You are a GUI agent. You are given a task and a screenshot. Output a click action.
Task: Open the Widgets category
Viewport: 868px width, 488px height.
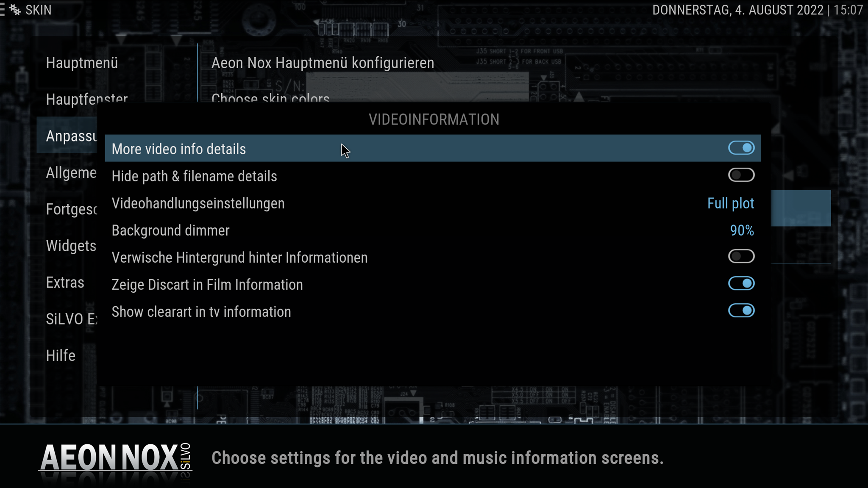[71, 246]
